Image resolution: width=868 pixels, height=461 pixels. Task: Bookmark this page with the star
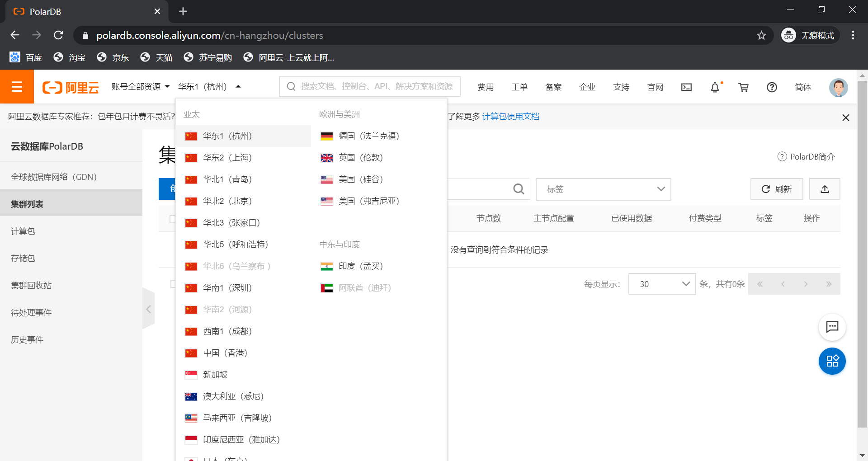point(761,35)
